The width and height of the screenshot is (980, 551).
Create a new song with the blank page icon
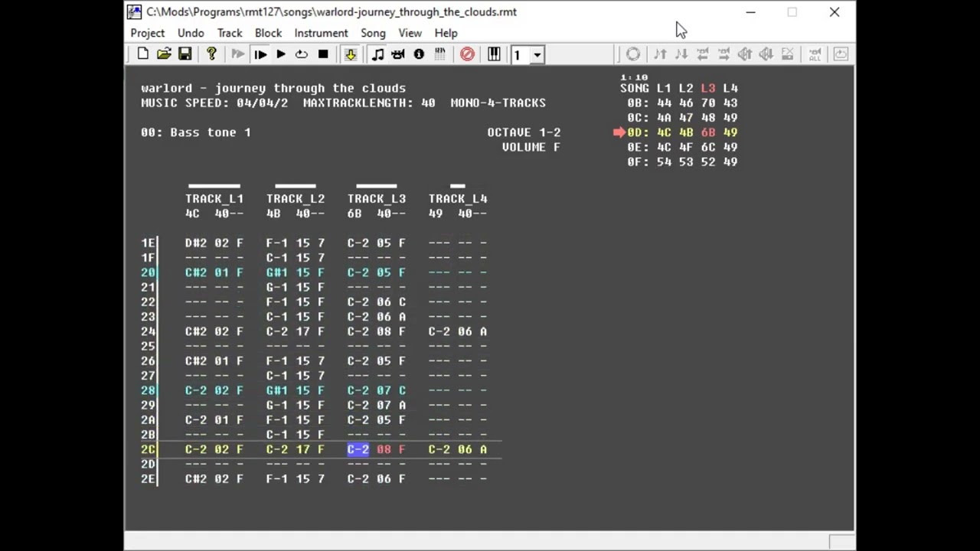point(143,54)
